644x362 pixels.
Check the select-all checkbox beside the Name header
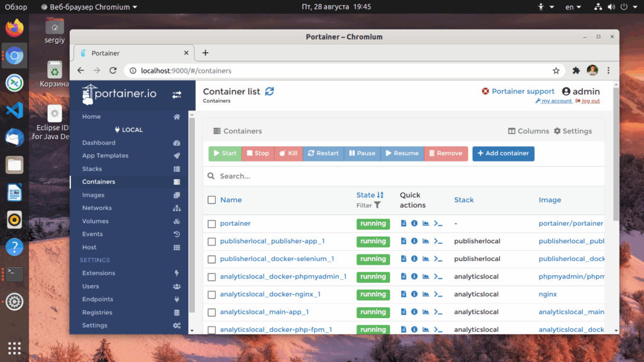pos(211,200)
